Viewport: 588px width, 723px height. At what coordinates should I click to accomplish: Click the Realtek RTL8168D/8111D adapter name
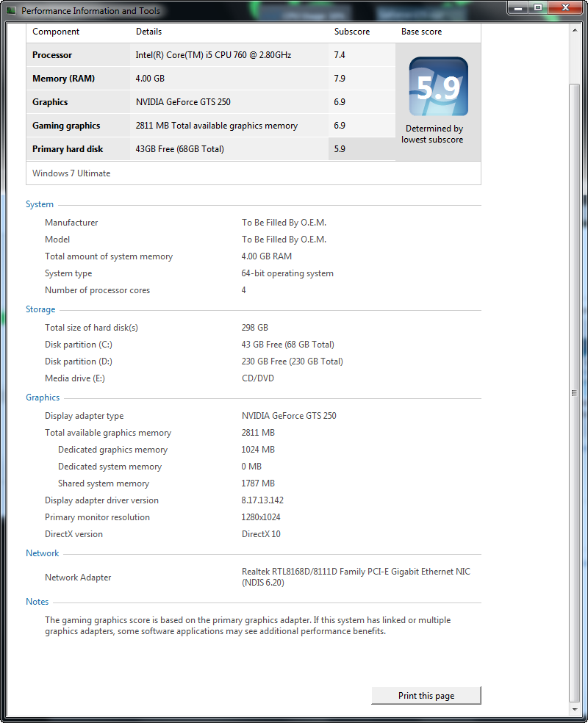[x=356, y=577]
